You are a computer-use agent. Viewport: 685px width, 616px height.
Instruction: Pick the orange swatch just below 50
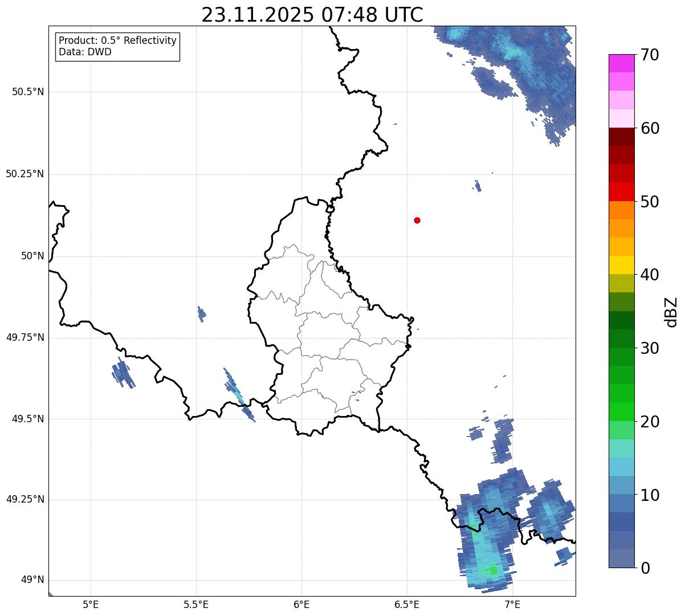(621, 210)
